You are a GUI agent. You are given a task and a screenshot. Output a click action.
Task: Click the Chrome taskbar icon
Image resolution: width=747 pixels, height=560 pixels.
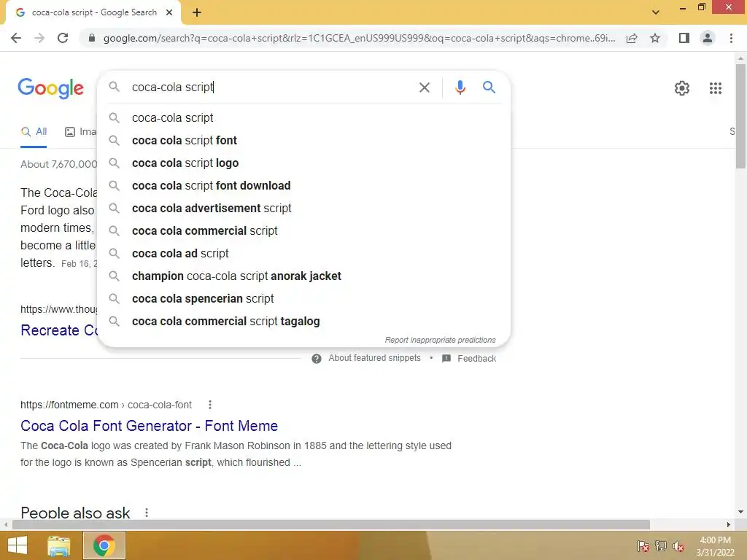point(104,545)
